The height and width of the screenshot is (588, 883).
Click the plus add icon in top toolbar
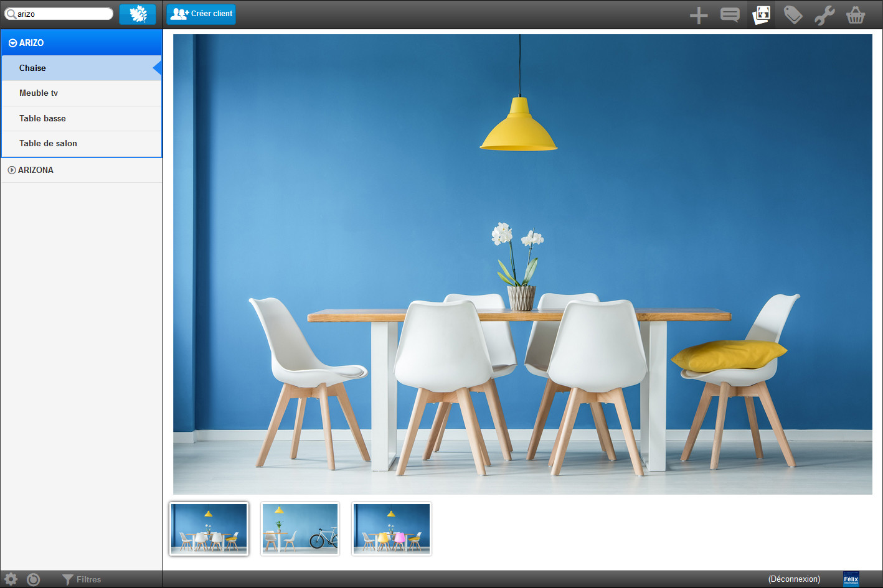pos(699,15)
